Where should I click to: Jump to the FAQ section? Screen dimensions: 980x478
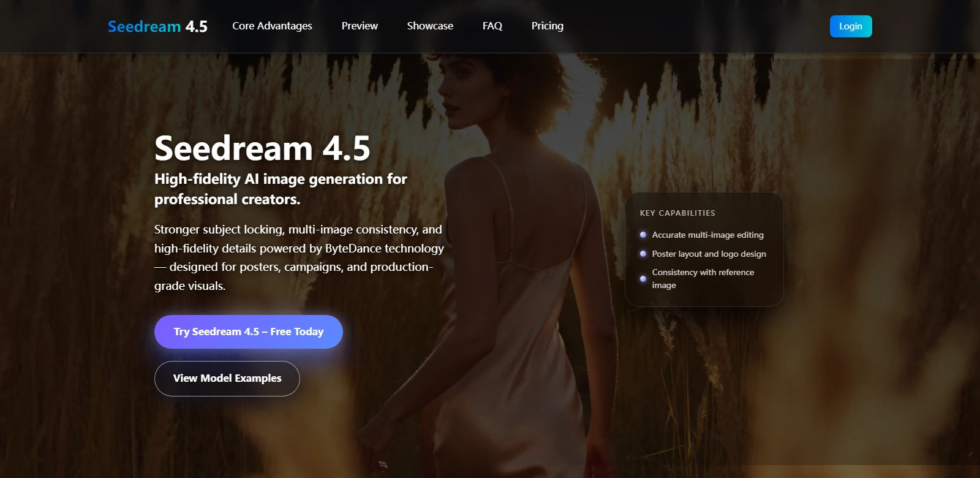pyautogui.click(x=492, y=26)
